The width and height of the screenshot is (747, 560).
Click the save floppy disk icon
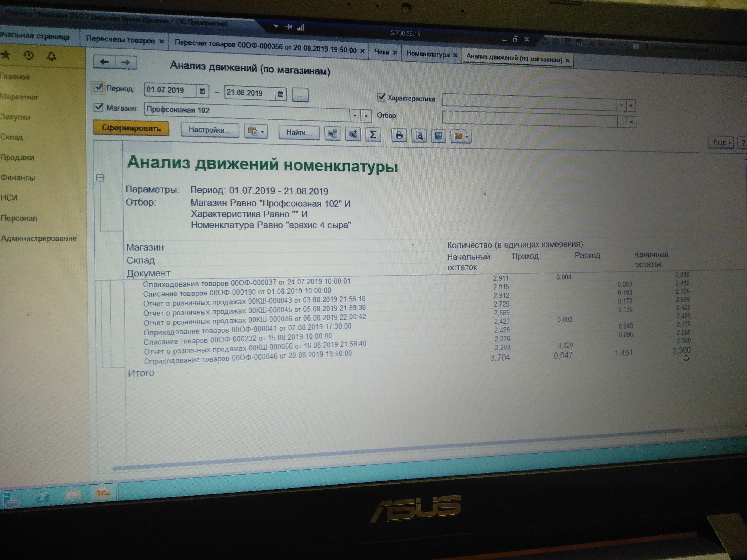438,136
